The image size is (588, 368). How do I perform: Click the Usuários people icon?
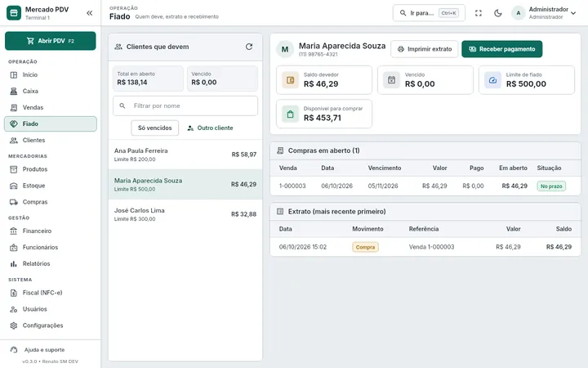[14, 309]
